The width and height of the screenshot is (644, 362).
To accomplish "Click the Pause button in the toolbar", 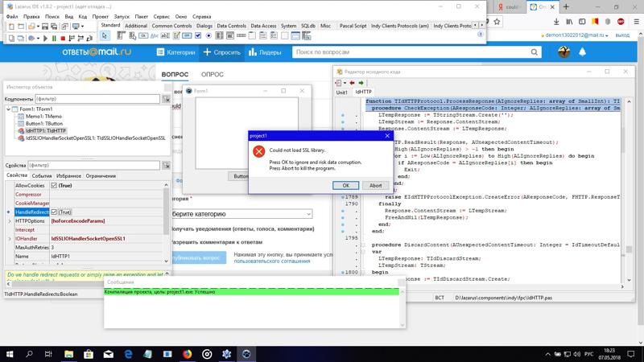I will [53, 38].
